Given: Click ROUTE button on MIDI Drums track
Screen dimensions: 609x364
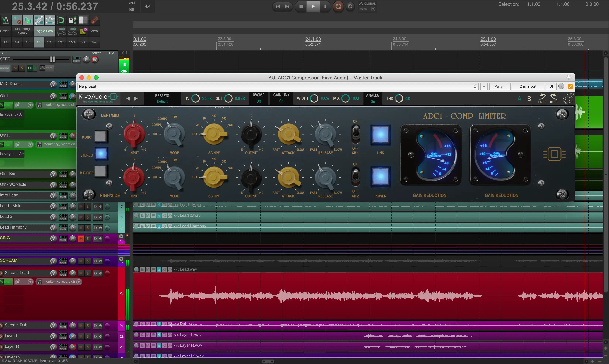Looking at the screenshot, I should click(63, 84).
